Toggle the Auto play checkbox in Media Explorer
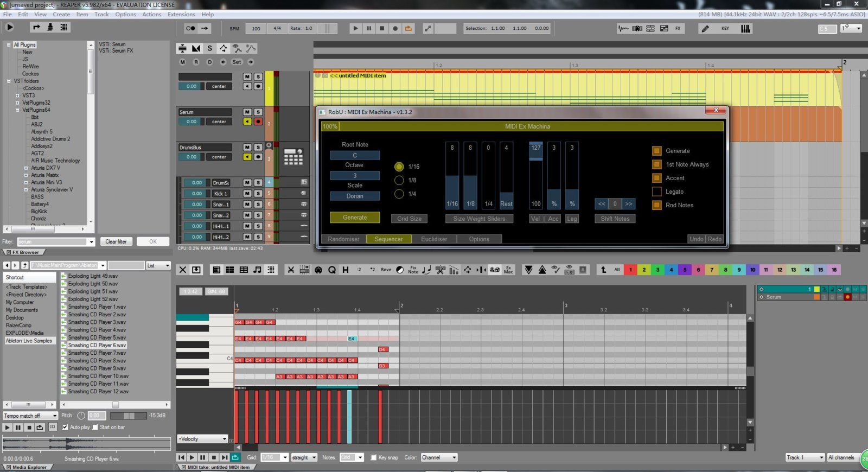 [x=65, y=427]
